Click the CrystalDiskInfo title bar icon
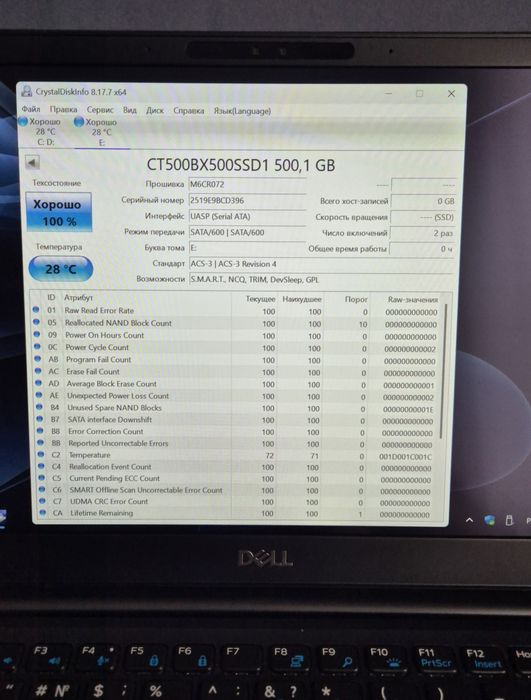The image size is (531, 700). pyautogui.click(x=27, y=91)
